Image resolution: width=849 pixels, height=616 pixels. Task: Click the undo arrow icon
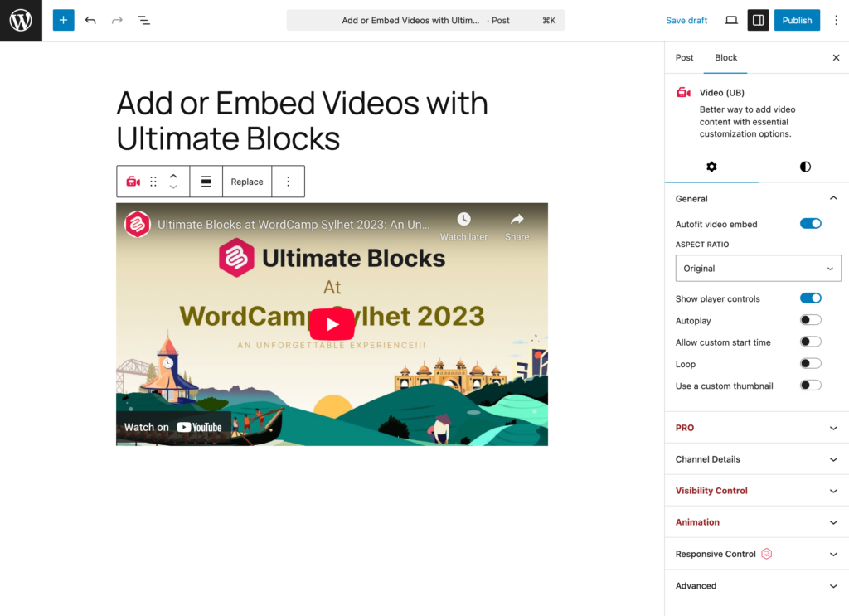(x=90, y=20)
